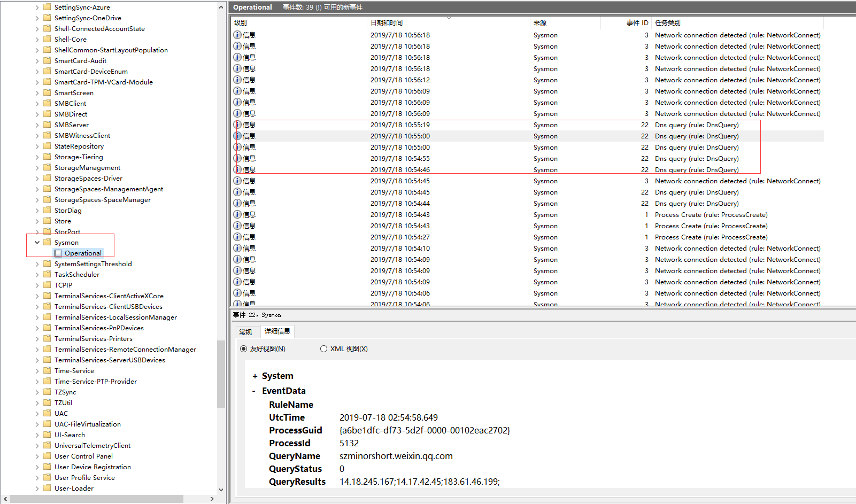856x504 pixels.
Task: Click info icon of 10:56:12 event row
Action: coord(237,80)
